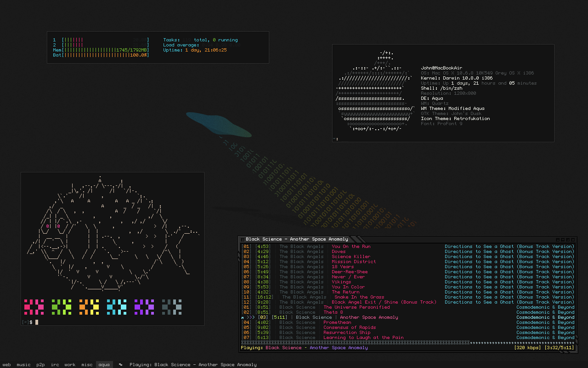The image size is (588, 368).
Task: Switch to the music workspace
Action: pyautogui.click(x=23, y=365)
